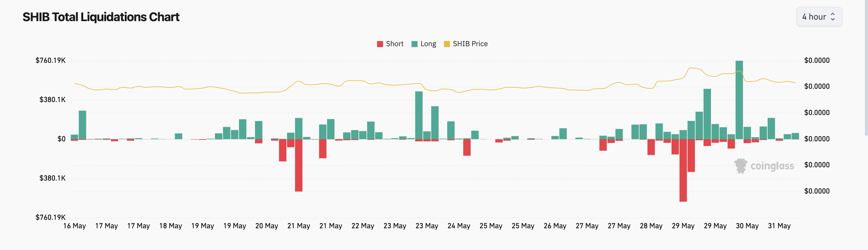Screen dimensions: 868x250
Task: Toggle the Short series legend label
Action: [394, 44]
